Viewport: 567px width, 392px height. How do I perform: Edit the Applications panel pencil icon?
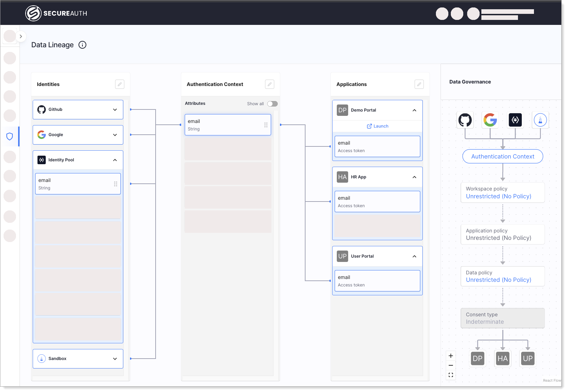coord(419,84)
